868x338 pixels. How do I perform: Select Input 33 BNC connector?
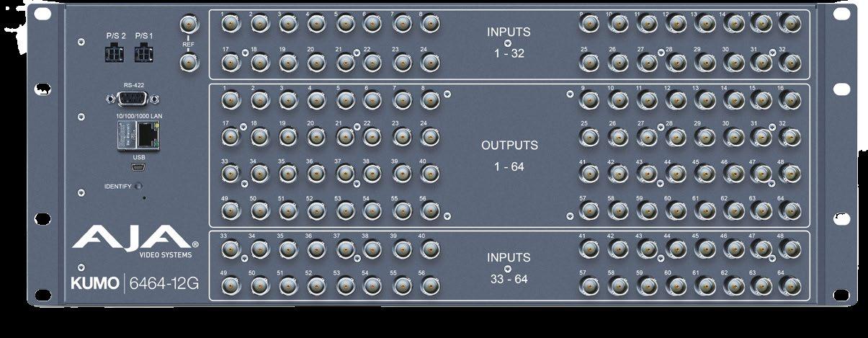click(231, 249)
